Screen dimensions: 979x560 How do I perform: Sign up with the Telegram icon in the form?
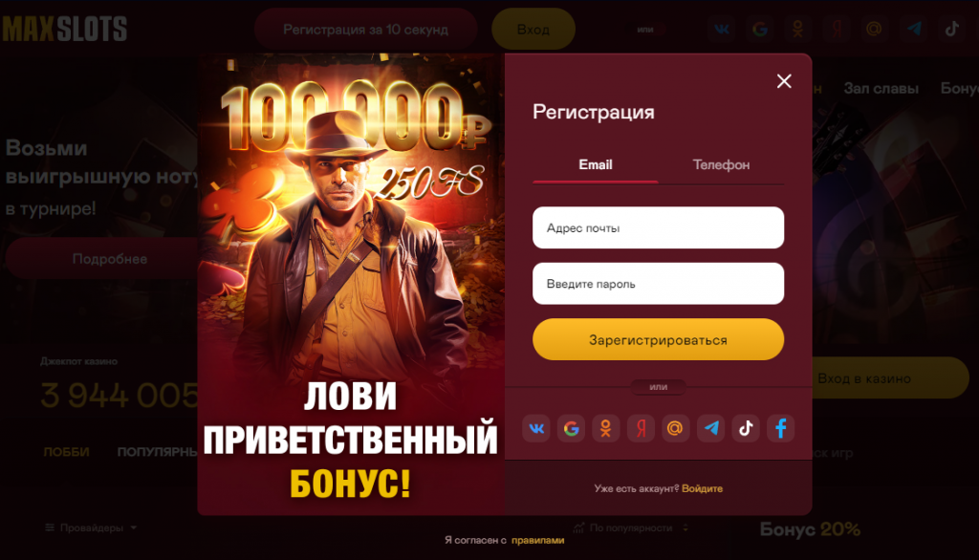coord(710,428)
